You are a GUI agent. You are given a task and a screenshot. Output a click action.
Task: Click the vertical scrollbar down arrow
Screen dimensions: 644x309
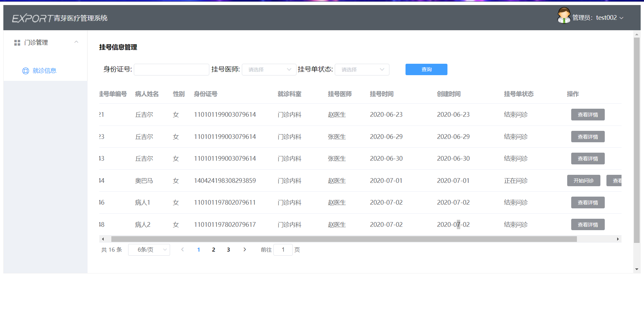pos(637,269)
